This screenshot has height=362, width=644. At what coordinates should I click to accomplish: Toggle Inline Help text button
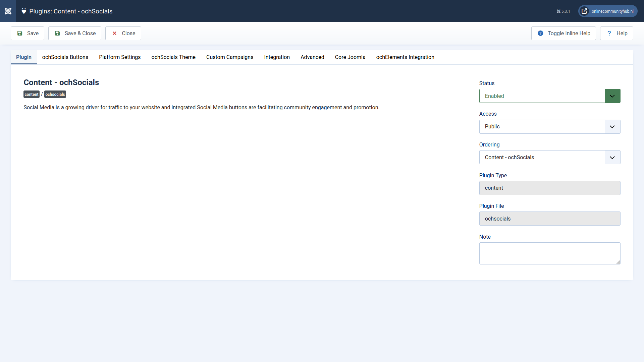pos(569,33)
